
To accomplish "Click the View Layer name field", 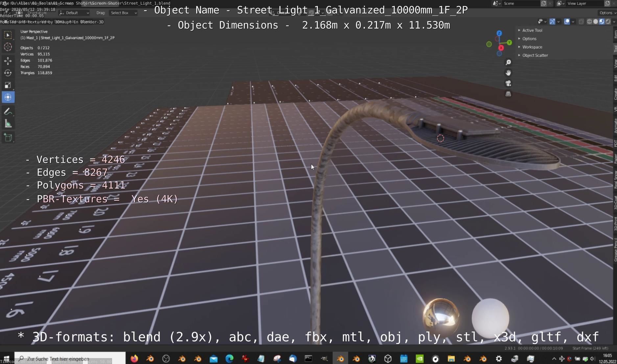I will [x=585, y=3].
